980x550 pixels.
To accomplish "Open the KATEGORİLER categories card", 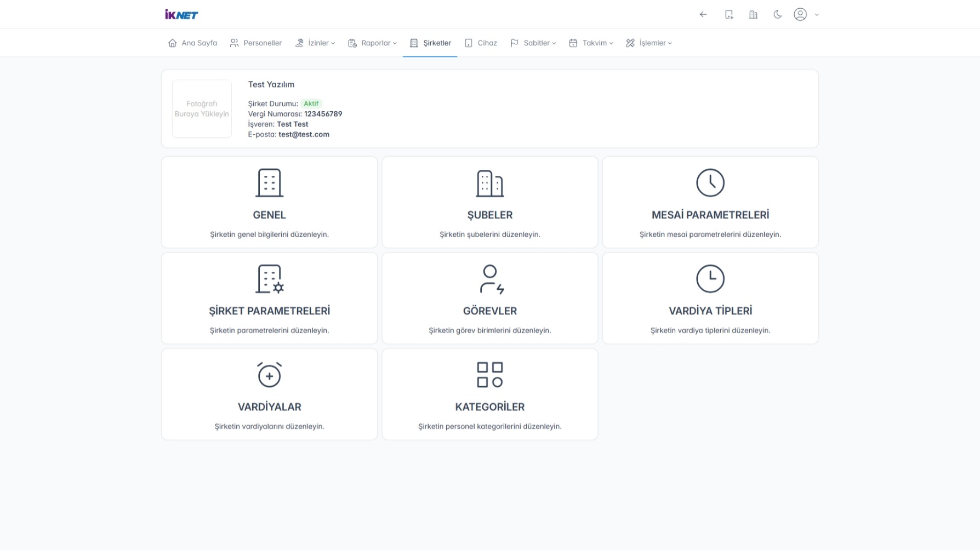I will click(489, 394).
